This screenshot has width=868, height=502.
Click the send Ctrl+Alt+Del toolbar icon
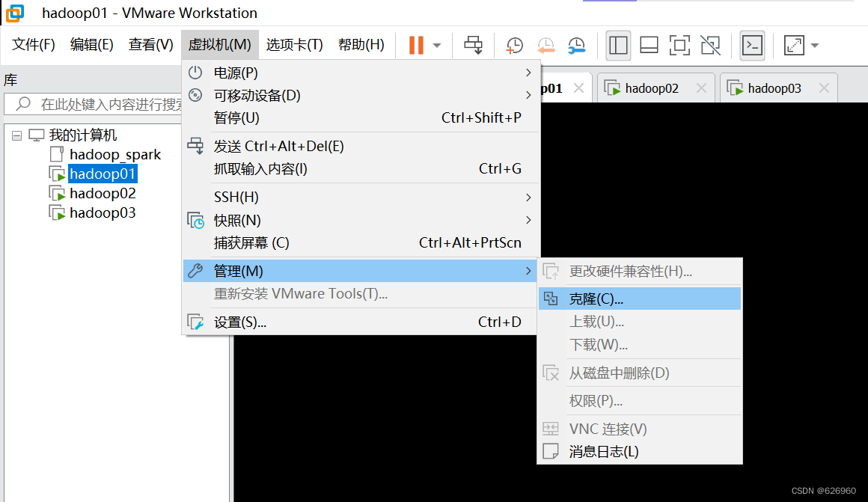point(474,45)
